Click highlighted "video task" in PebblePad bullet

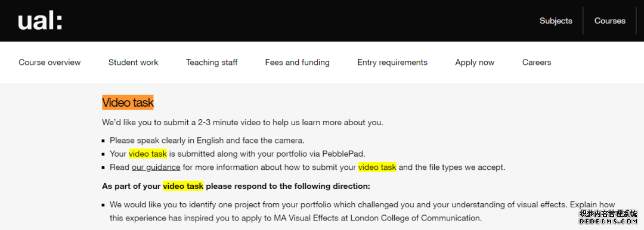(x=148, y=154)
